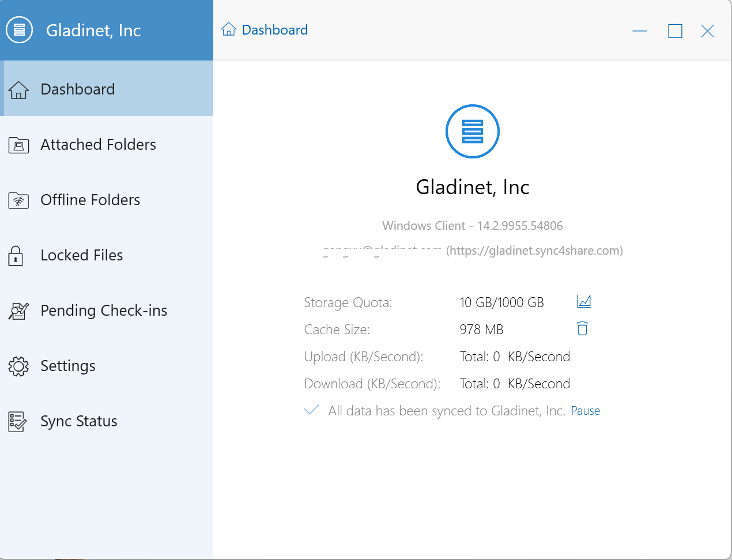Click the home icon in title breadcrumb
The width and height of the screenshot is (732, 560).
pos(229,29)
